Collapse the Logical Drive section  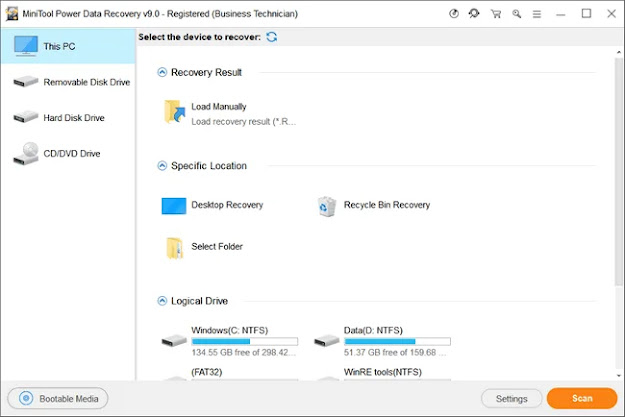click(x=162, y=301)
